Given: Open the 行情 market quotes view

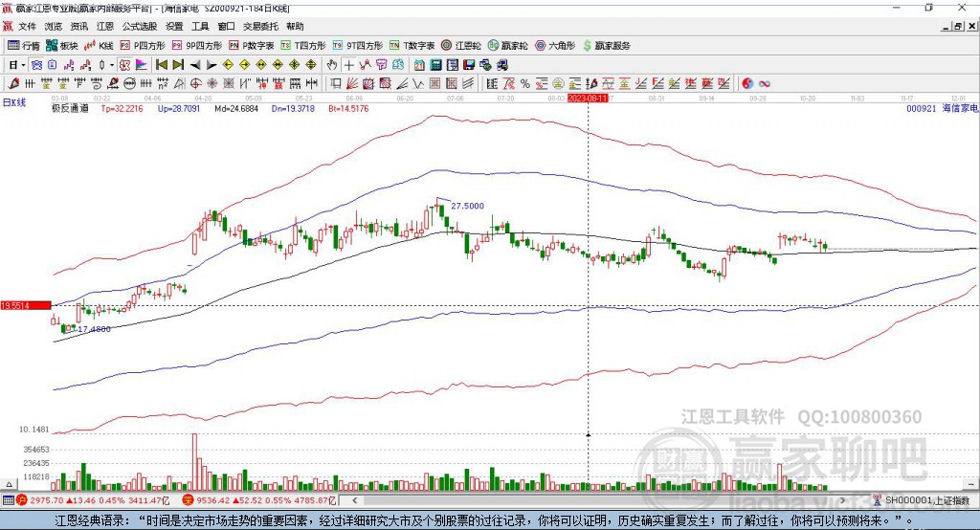Looking at the screenshot, I should [x=23, y=46].
